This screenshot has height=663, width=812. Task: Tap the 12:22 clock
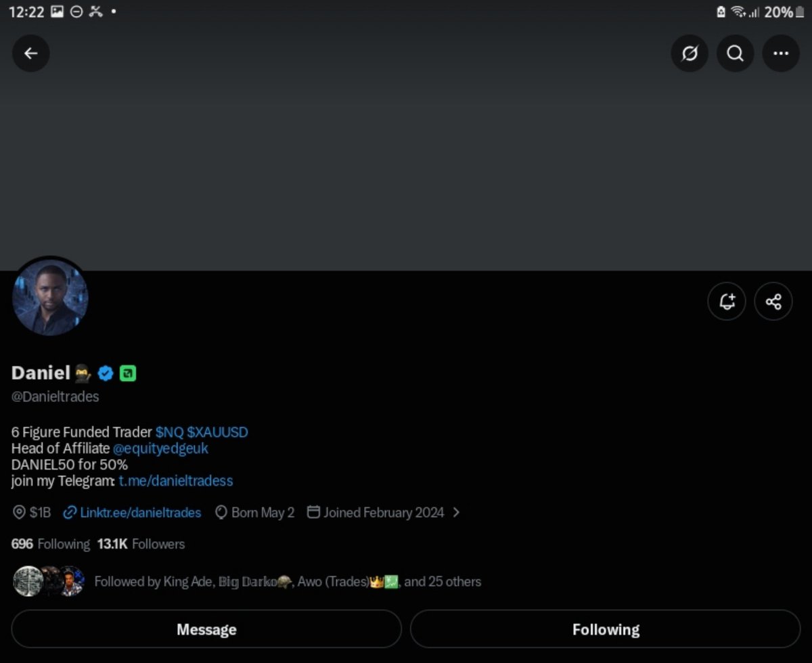[x=26, y=12]
